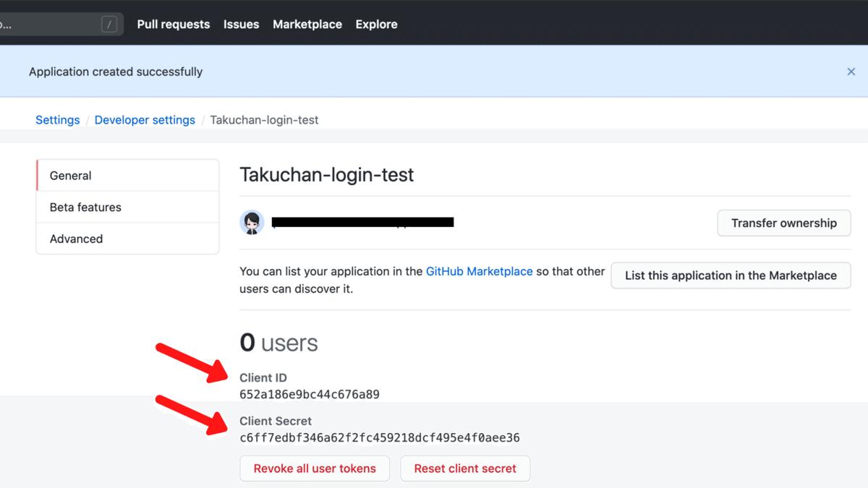This screenshot has width=868, height=488.
Task: Click the 'Application created successfully' message text
Action: 116,72
